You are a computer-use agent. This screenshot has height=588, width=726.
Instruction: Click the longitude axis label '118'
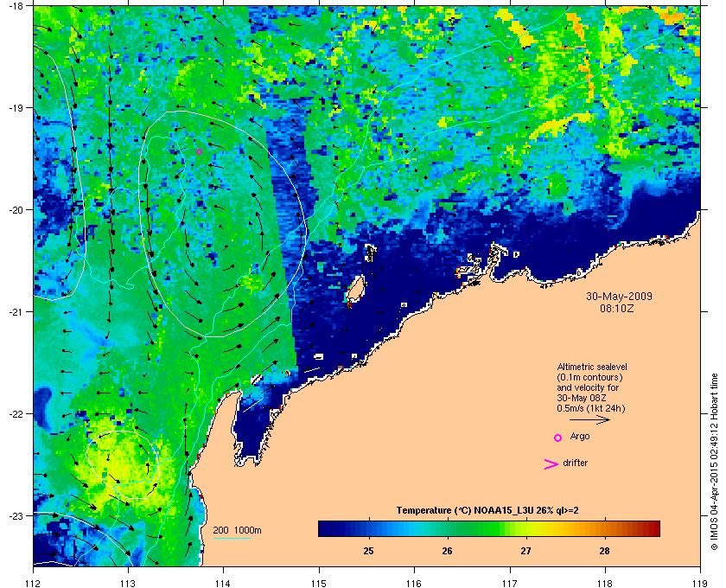(605, 584)
